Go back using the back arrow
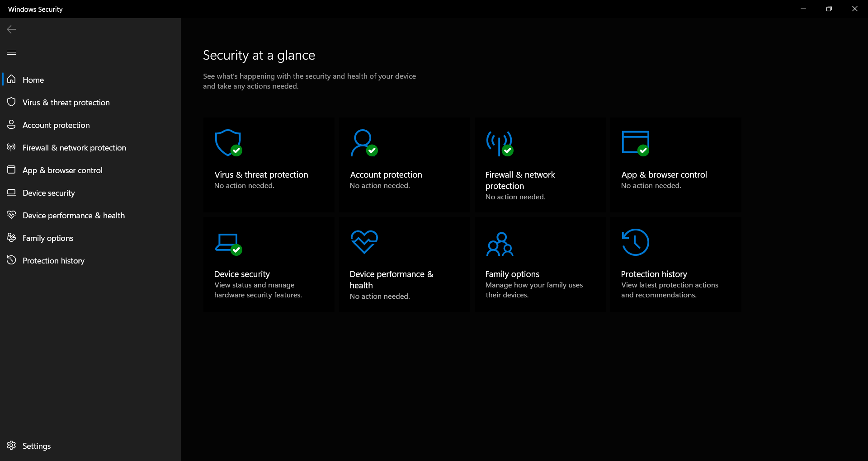The height and width of the screenshot is (461, 868). 11,29
